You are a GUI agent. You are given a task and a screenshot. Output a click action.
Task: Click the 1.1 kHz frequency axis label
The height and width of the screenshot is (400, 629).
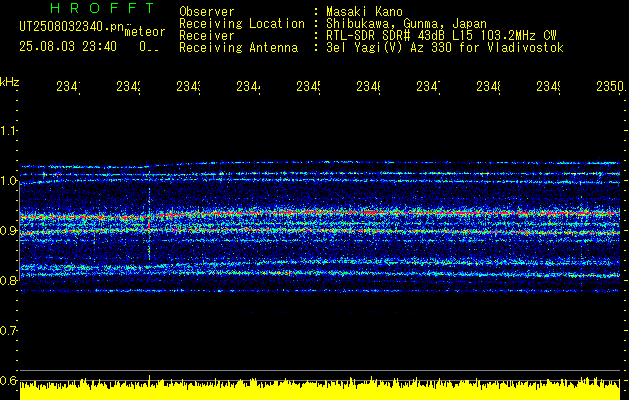[9, 131]
